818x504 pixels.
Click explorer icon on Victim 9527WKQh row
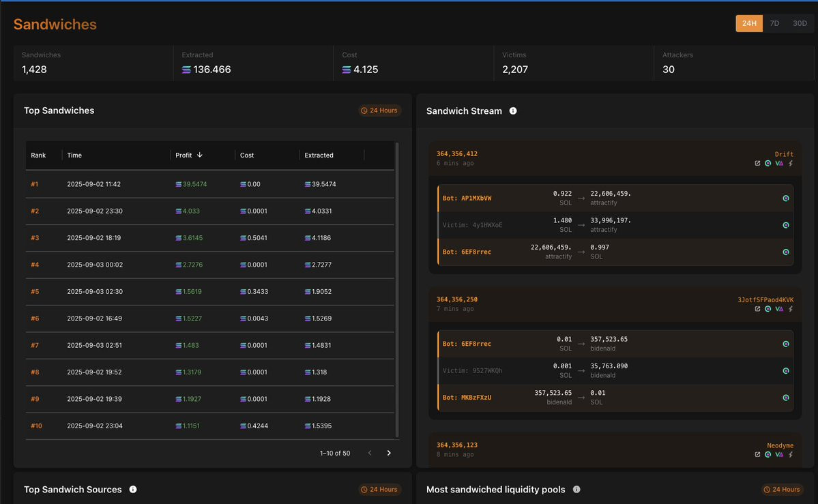(786, 371)
